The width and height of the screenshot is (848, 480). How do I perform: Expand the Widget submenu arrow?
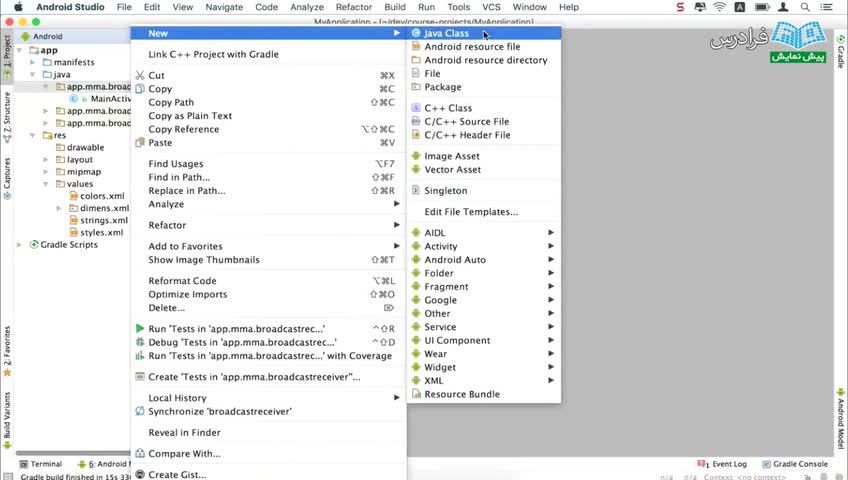[x=551, y=367]
